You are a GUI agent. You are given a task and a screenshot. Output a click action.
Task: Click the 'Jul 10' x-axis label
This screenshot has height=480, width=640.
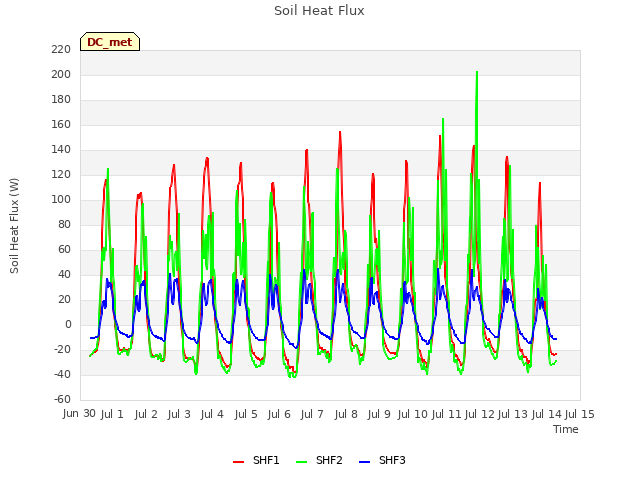tap(412, 414)
